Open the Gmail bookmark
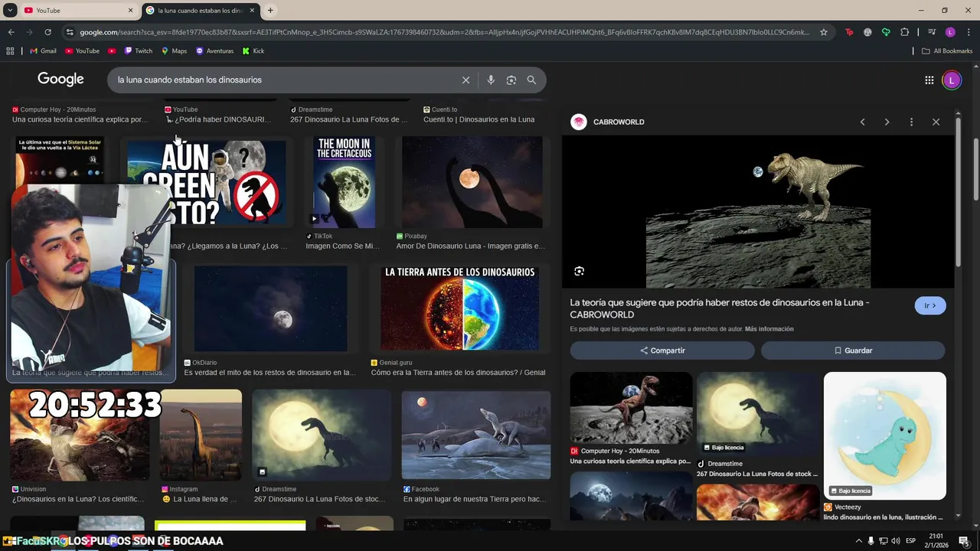Viewport: 980px width, 551px height. click(43, 51)
